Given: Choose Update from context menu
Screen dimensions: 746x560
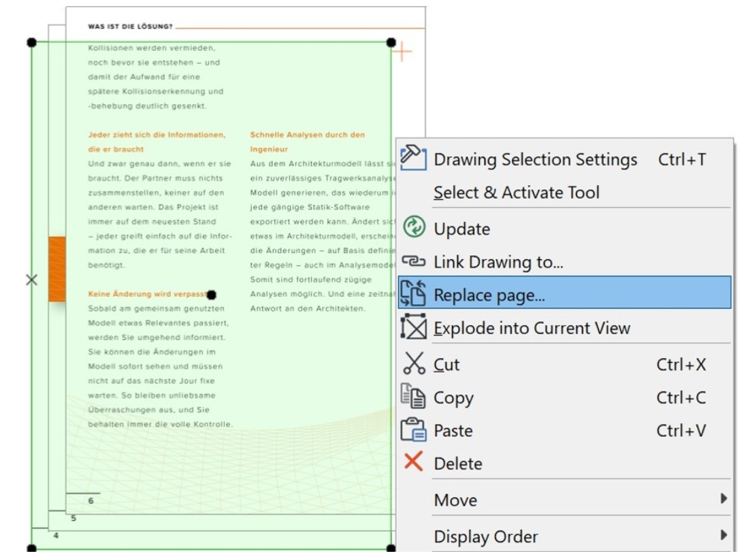Looking at the screenshot, I should 564,229.
